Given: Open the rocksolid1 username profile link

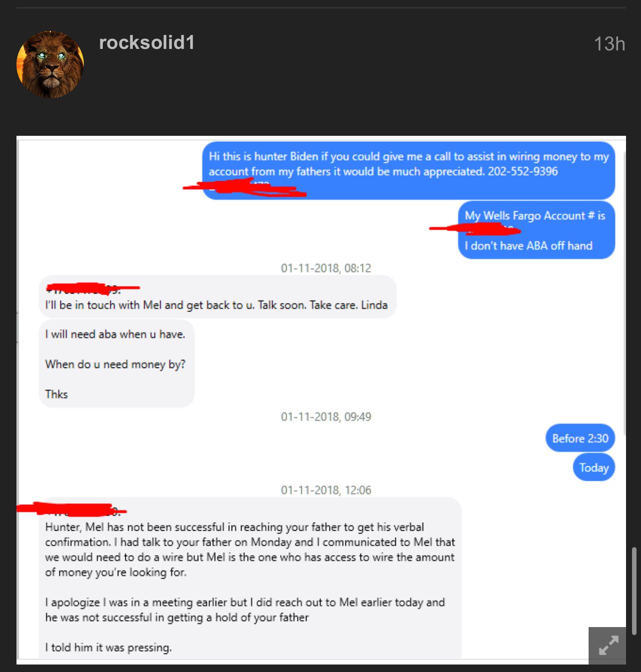Looking at the screenshot, I should [x=147, y=43].
